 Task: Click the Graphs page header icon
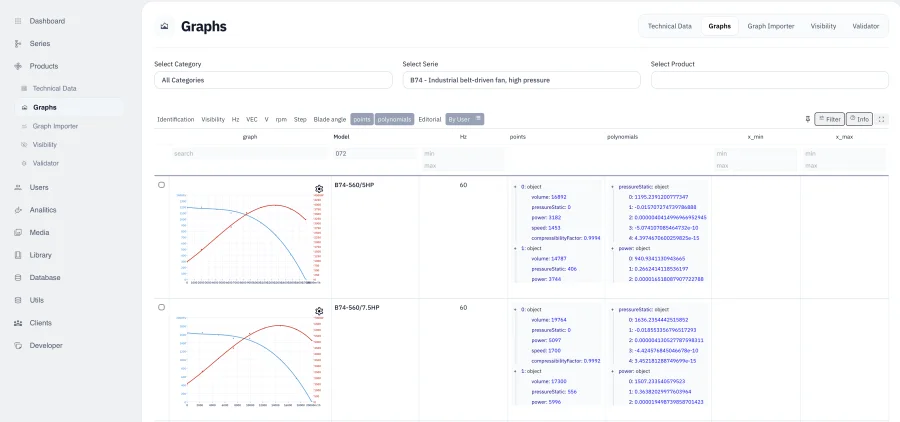click(164, 26)
